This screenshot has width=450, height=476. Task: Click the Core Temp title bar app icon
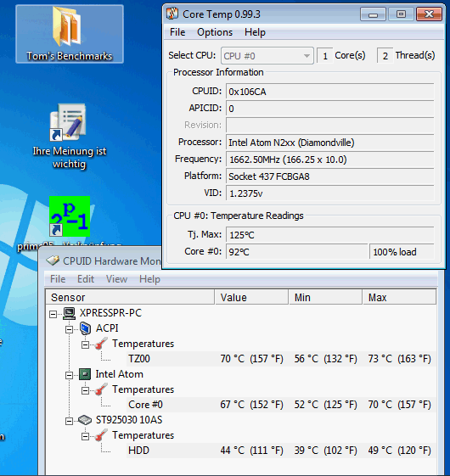[172, 14]
